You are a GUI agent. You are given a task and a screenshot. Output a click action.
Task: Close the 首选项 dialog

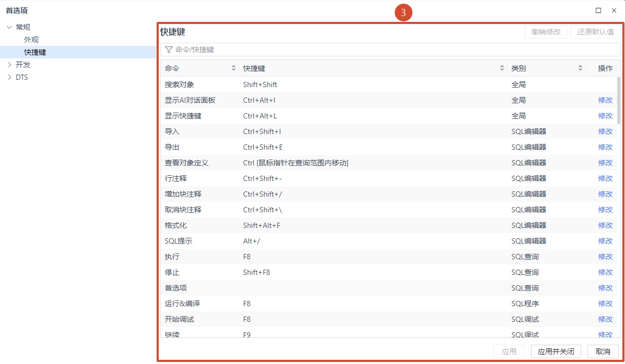click(614, 10)
